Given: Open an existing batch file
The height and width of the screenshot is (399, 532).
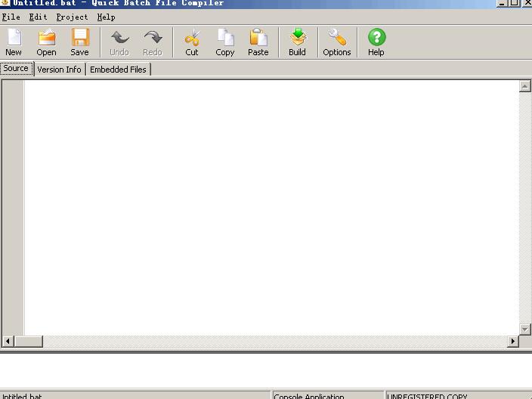Looking at the screenshot, I should pos(47,42).
